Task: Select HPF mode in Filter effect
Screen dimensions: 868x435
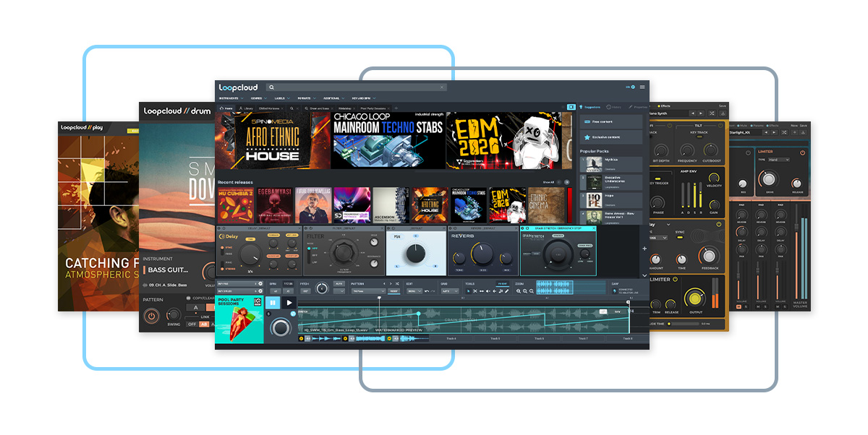Action: coord(312,248)
